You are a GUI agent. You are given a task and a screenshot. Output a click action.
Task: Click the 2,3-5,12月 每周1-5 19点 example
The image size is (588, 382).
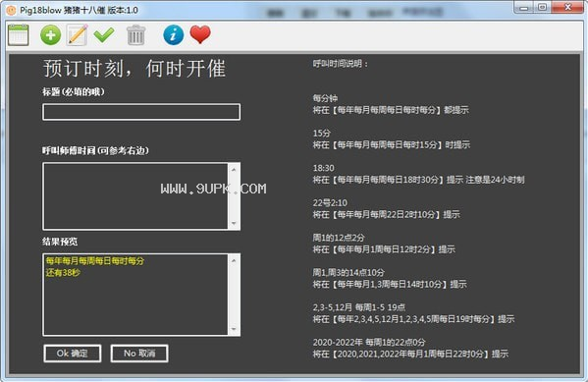359,307
